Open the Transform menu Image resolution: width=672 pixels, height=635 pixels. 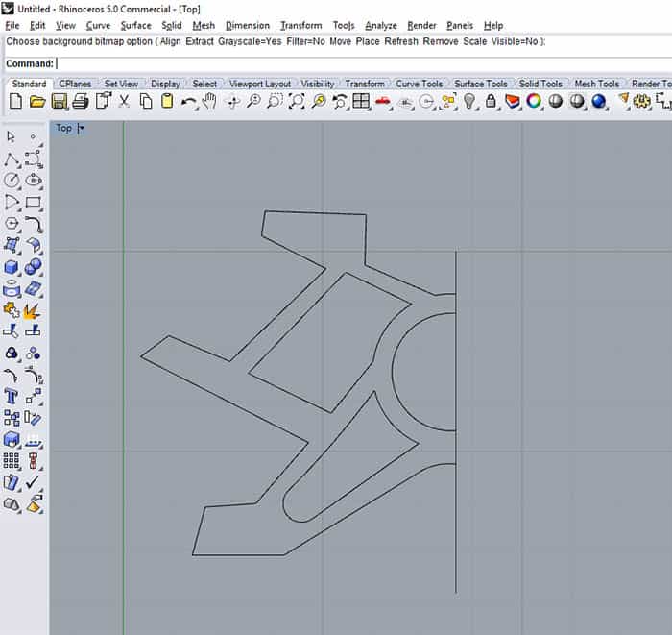(301, 26)
